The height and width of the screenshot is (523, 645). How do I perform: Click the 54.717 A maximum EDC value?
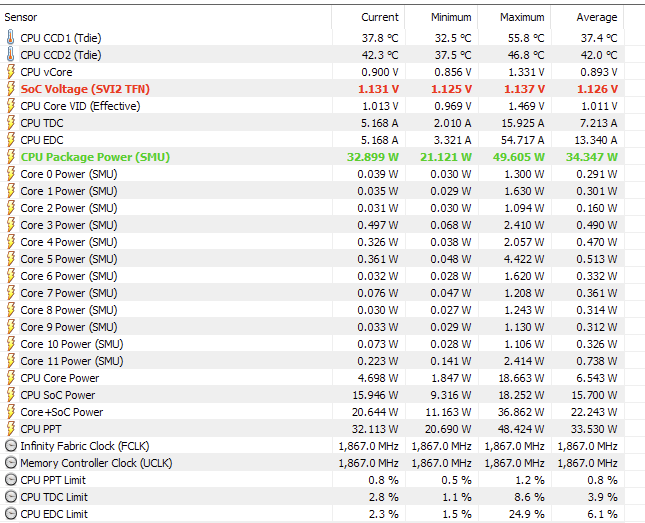coord(522,140)
